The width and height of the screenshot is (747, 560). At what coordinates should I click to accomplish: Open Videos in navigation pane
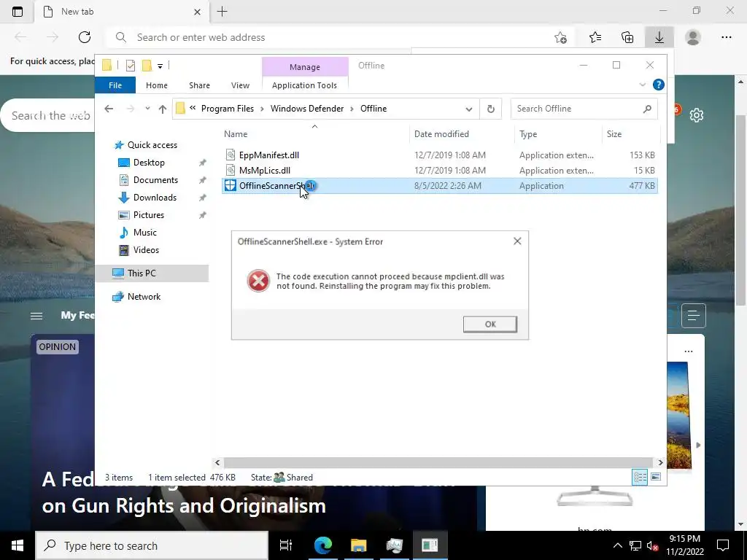pyautogui.click(x=146, y=250)
